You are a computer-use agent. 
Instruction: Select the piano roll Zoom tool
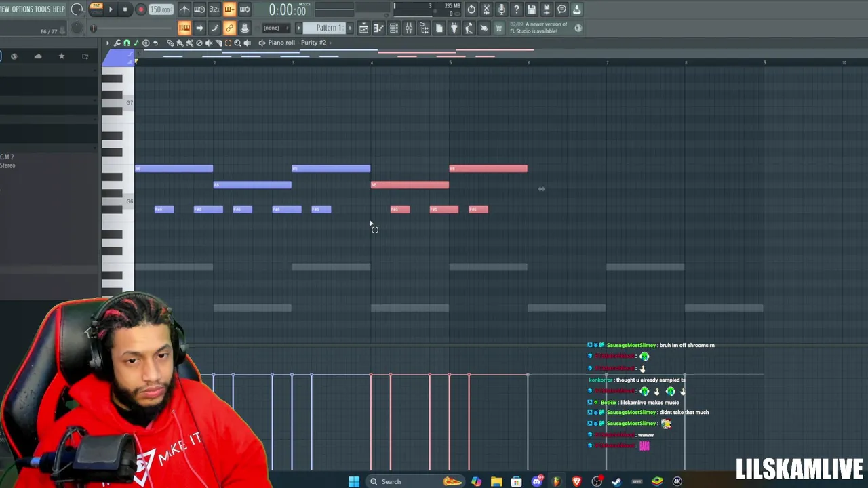pos(237,43)
